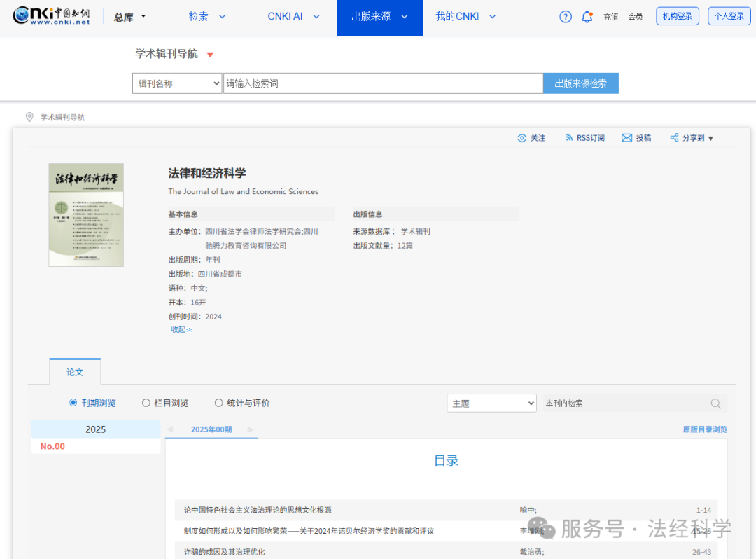Open the 辑刊名称 dropdown
The width and height of the screenshot is (756, 559).
[176, 83]
